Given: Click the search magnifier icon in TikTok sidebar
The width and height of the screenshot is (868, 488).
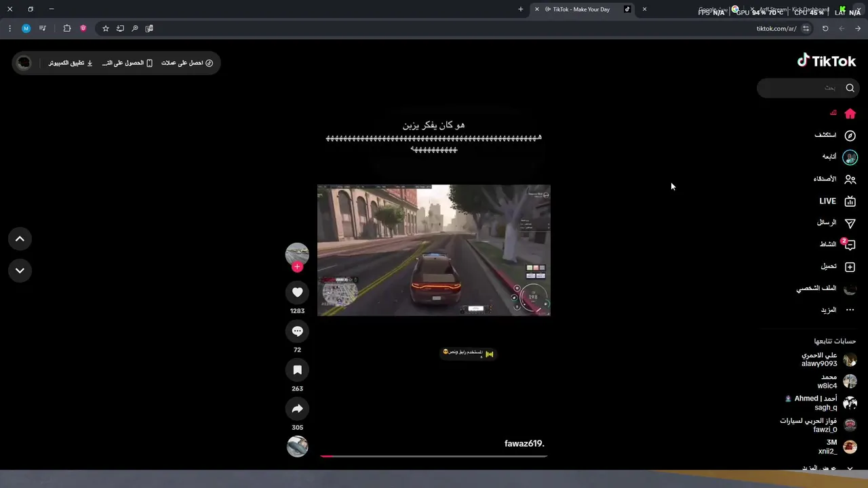Looking at the screenshot, I should [x=850, y=87].
